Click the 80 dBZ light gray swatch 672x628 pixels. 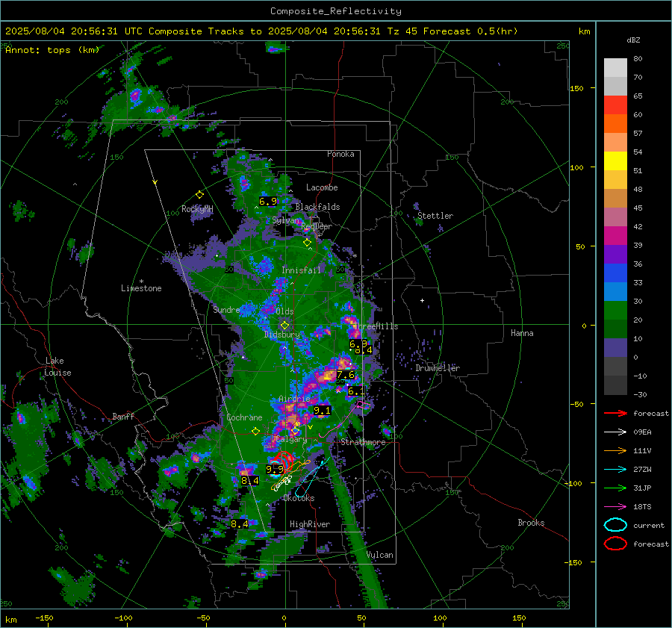tap(615, 67)
